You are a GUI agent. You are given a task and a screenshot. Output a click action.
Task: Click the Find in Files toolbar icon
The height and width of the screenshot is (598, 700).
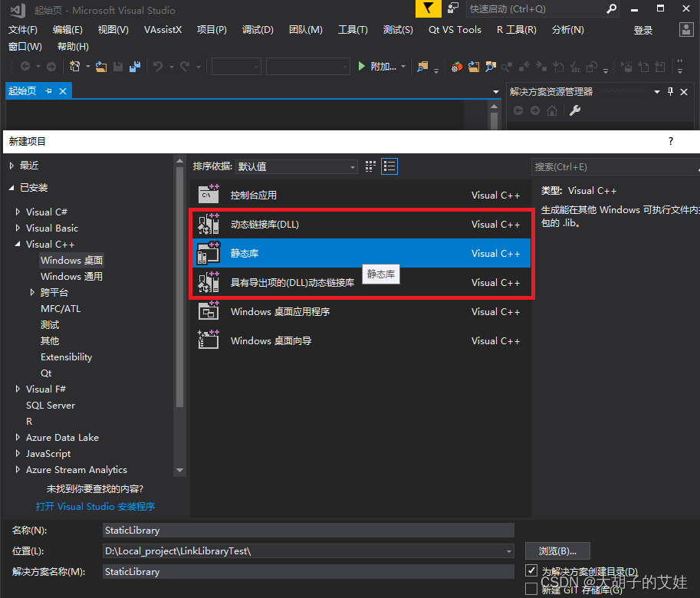coord(422,67)
